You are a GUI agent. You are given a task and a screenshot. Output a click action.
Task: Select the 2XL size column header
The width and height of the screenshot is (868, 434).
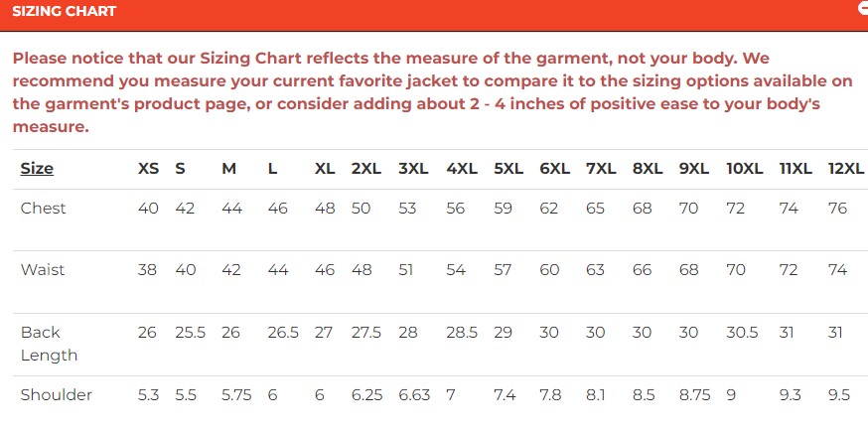coord(366,169)
